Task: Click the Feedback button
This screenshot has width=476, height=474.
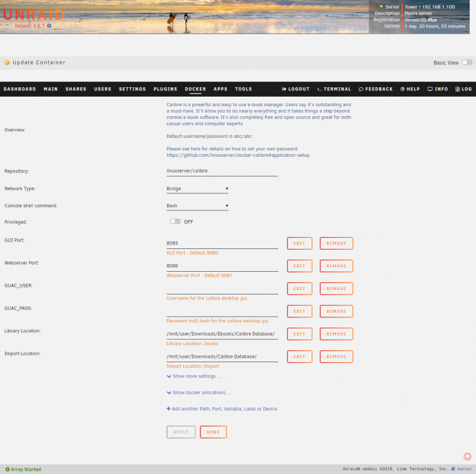Action: point(376,89)
